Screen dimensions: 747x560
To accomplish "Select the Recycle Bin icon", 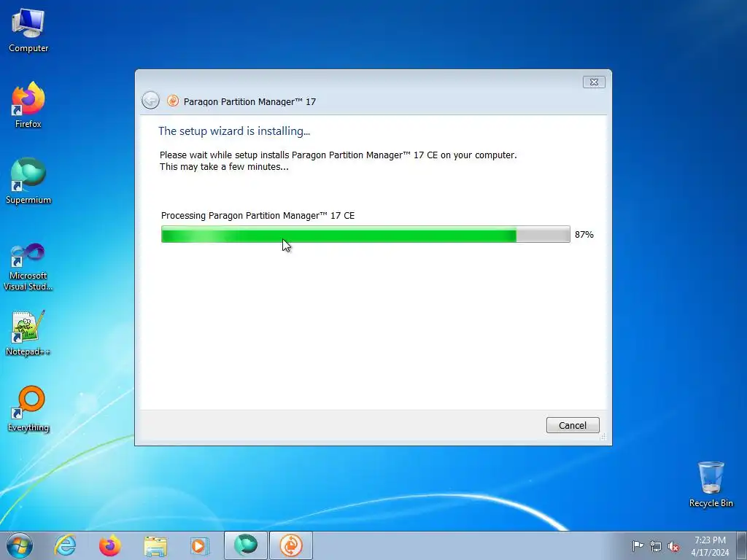I will [711, 484].
